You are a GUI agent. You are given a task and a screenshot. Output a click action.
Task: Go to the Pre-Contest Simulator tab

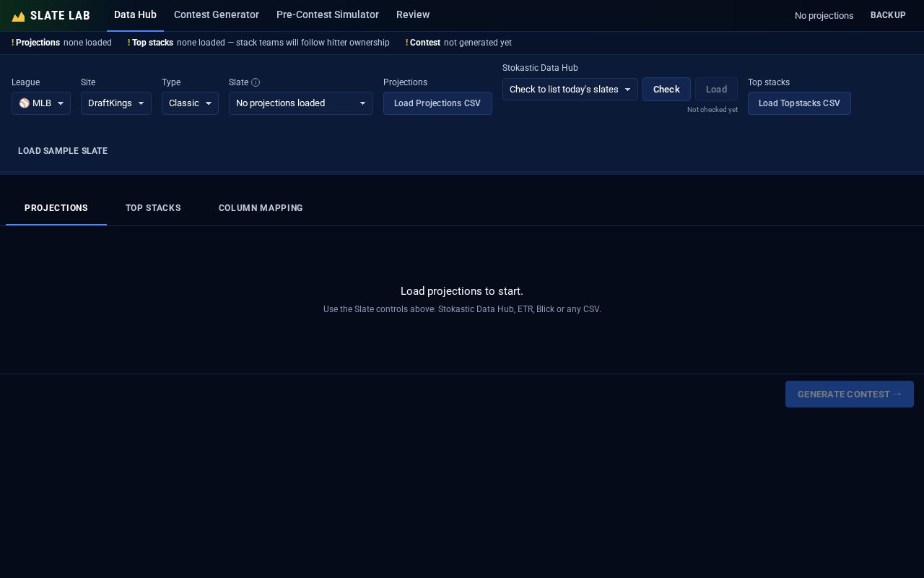[x=328, y=14]
